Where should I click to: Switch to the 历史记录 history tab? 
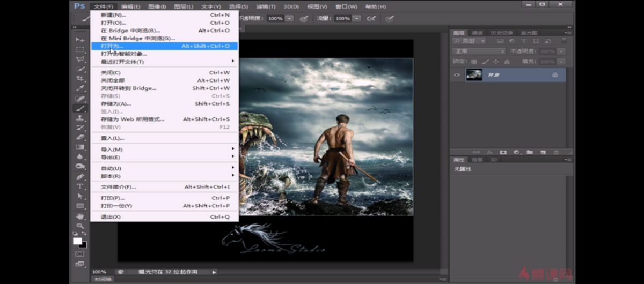point(501,33)
